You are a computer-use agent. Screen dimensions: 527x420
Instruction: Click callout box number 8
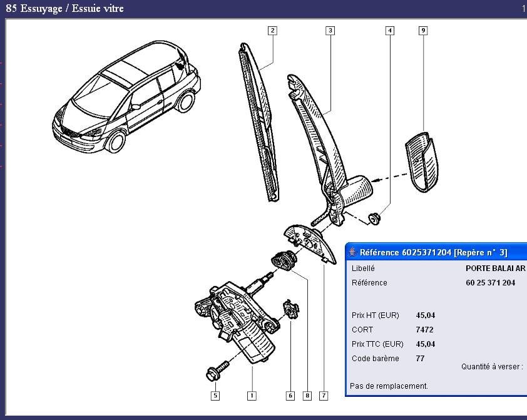[x=307, y=395]
